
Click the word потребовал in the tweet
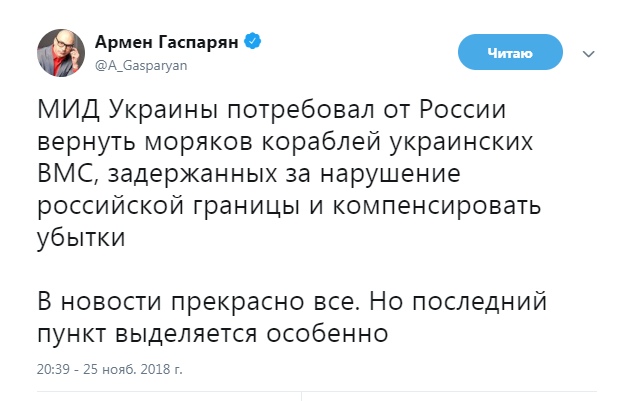click(301, 110)
